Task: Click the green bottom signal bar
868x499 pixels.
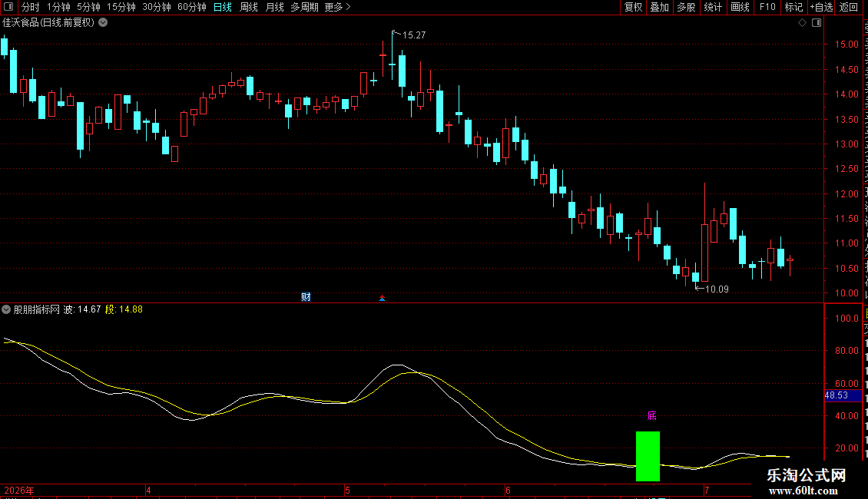Action: [x=648, y=457]
